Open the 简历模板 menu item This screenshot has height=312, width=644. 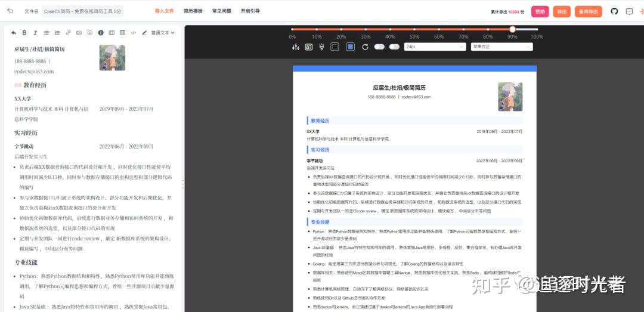click(x=193, y=11)
